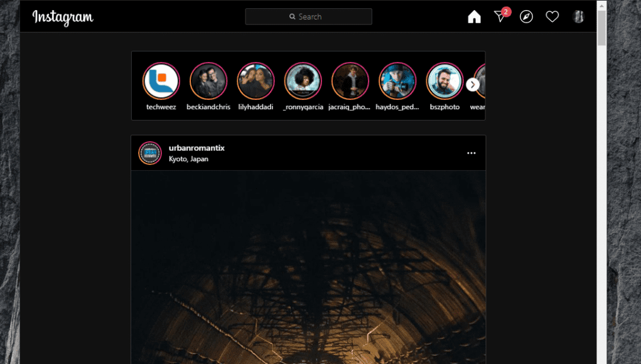
Task: Open the urbanromantix post photo
Action: tap(308, 267)
